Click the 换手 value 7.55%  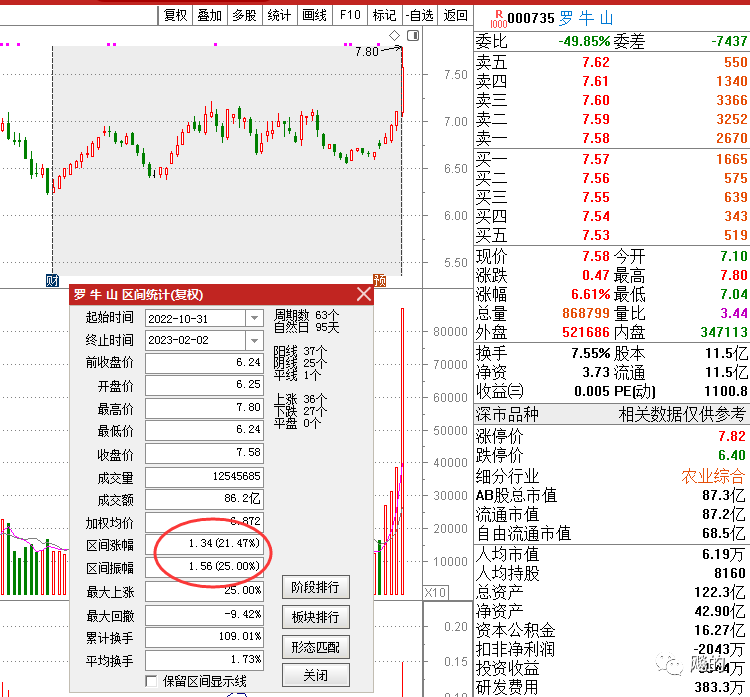(x=591, y=354)
